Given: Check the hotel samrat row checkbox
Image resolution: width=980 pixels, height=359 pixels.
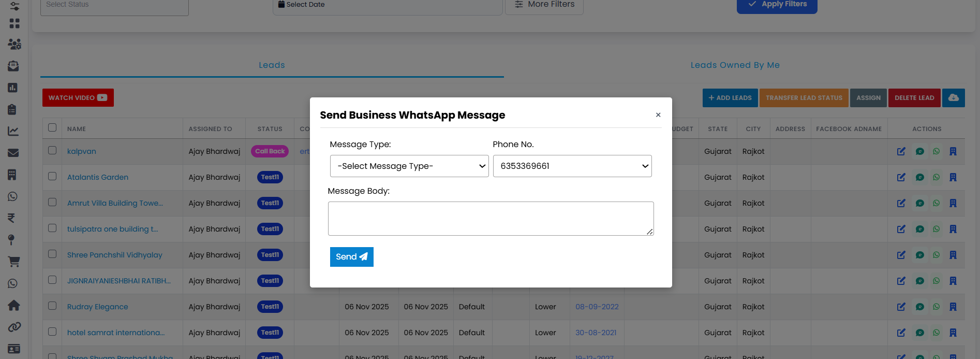Looking at the screenshot, I should tap(52, 332).
